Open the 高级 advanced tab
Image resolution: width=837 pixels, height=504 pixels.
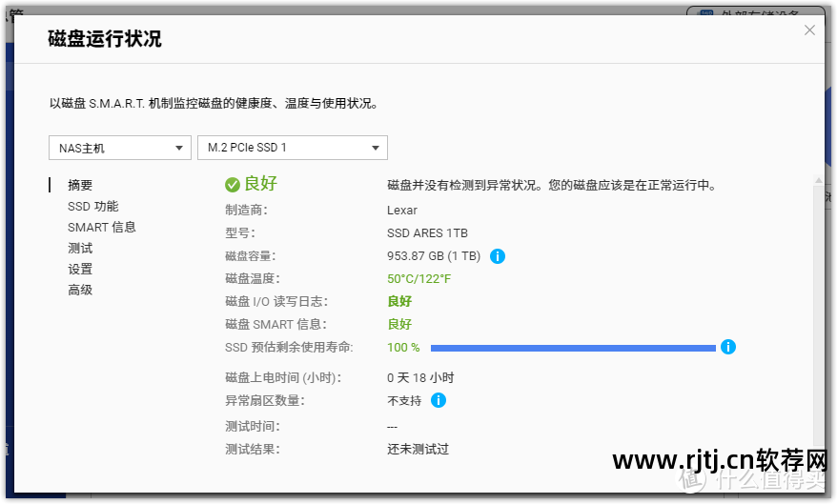coord(80,291)
